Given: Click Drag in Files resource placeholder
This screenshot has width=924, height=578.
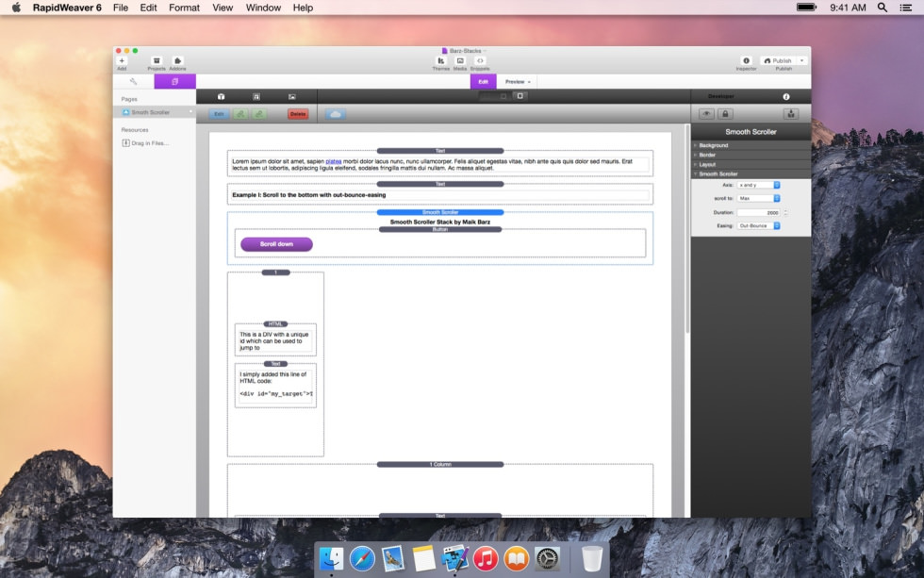Looking at the screenshot, I should point(145,143).
